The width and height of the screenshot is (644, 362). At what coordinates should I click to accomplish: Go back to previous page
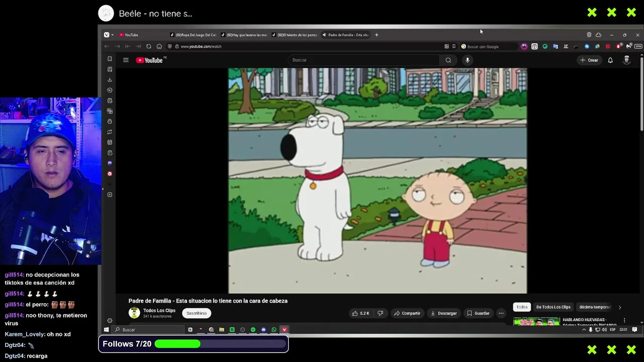pyautogui.click(x=107, y=46)
